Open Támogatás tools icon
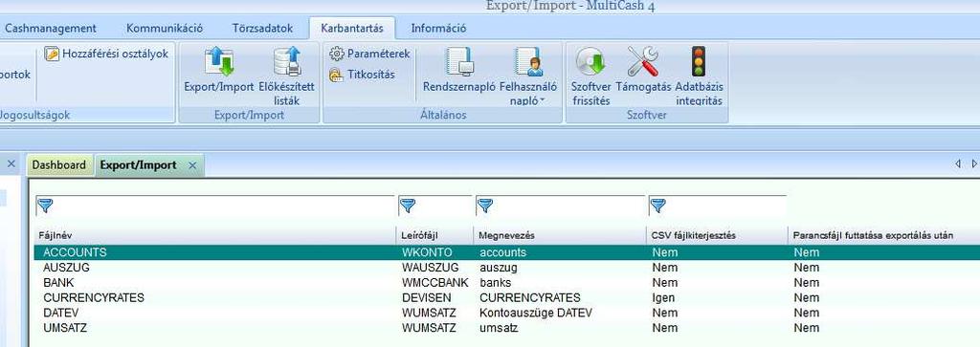 643,62
